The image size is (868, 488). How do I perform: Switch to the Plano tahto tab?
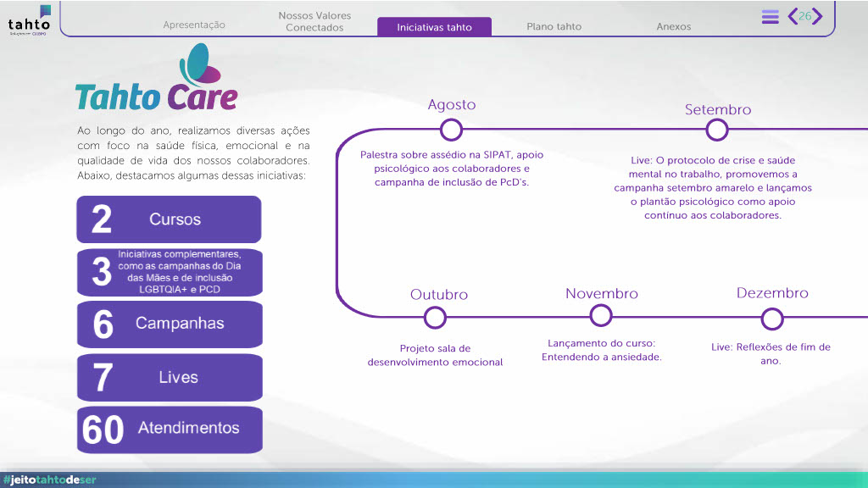pyautogui.click(x=554, y=26)
